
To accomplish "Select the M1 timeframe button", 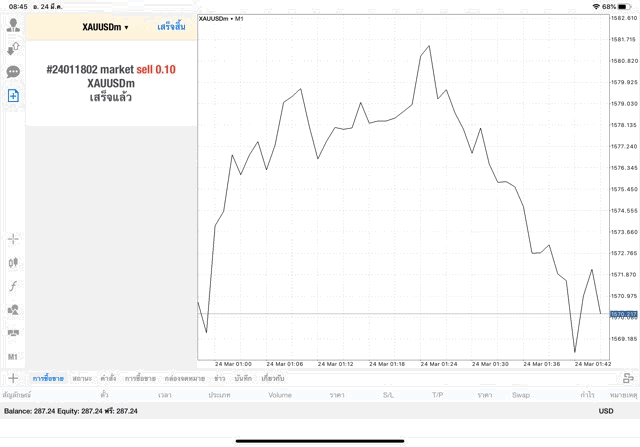I will pos(13,357).
